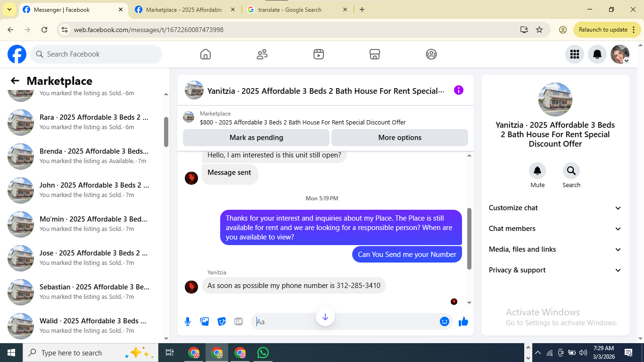Image resolution: width=644 pixels, height=362 pixels.
Task: Open the notifications bell in the header
Action: pos(597,54)
